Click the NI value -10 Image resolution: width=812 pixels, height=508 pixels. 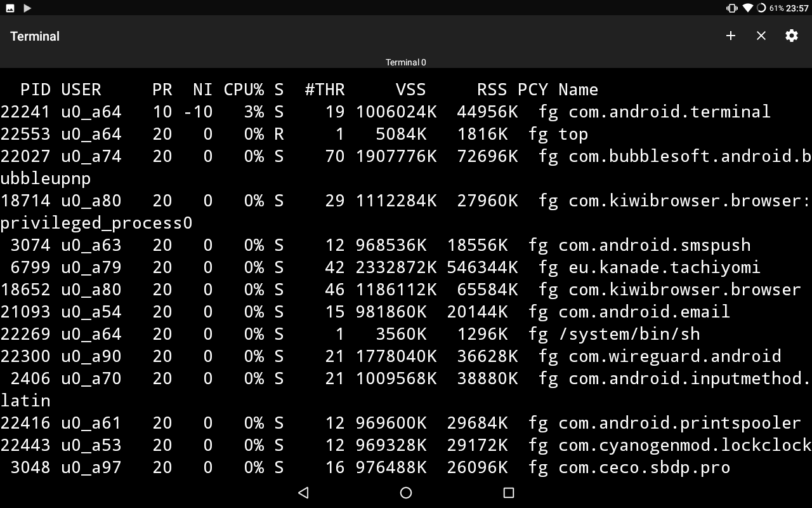pyautogui.click(x=198, y=112)
